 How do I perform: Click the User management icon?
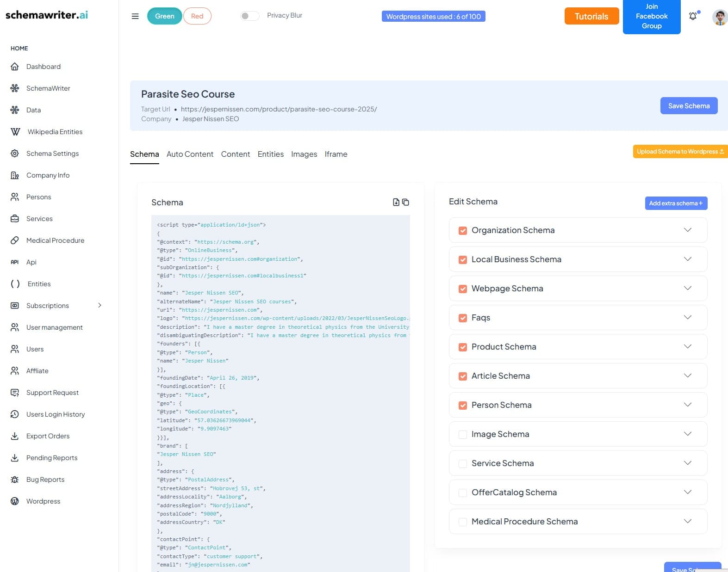[x=15, y=327]
